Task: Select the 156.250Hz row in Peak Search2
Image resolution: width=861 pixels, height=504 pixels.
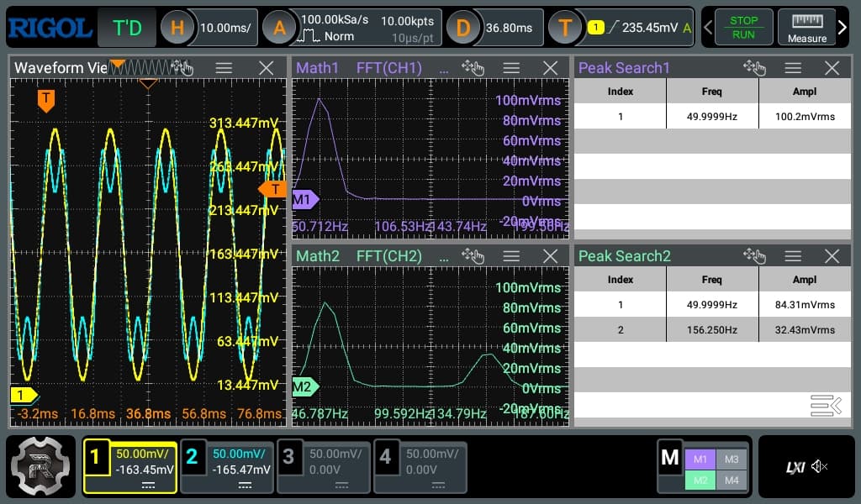Action: (x=712, y=329)
